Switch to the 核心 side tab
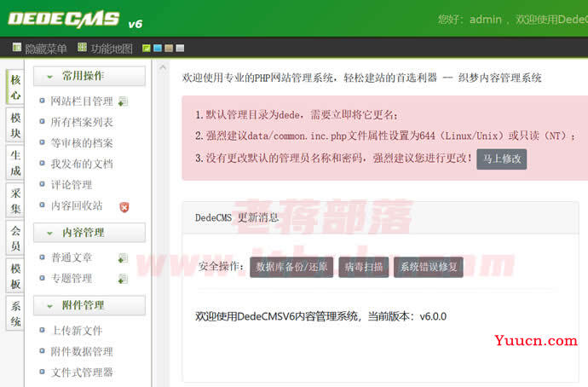The height and width of the screenshot is (387, 588). click(x=15, y=87)
